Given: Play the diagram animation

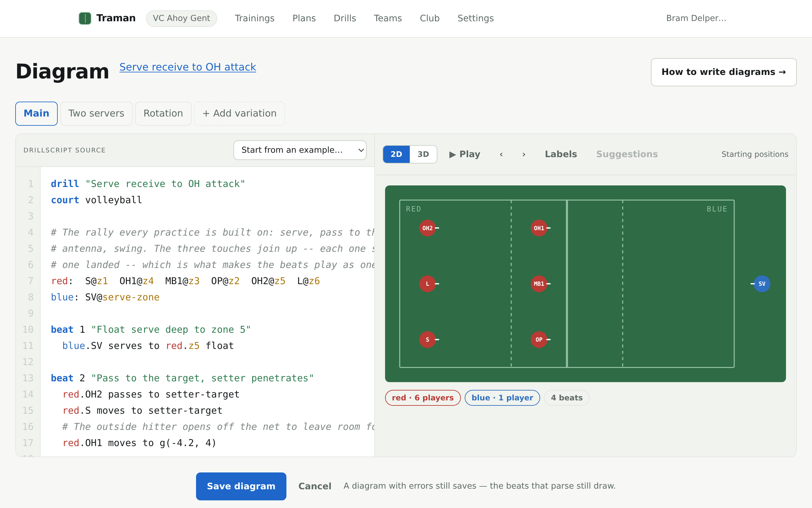Looking at the screenshot, I should pyautogui.click(x=464, y=154).
